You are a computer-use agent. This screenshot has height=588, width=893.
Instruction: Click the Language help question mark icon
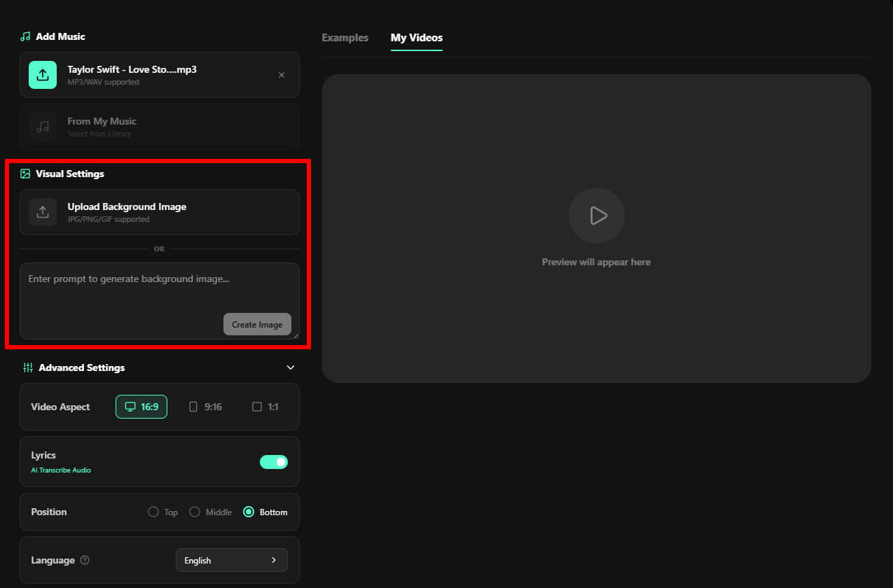(x=85, y=560)
